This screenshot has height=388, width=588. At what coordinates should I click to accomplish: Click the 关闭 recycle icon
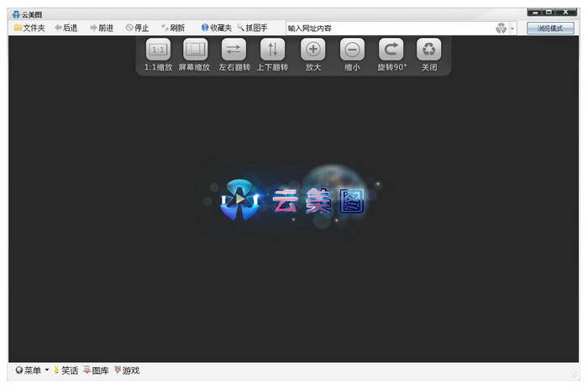click(x=429, y=49)
